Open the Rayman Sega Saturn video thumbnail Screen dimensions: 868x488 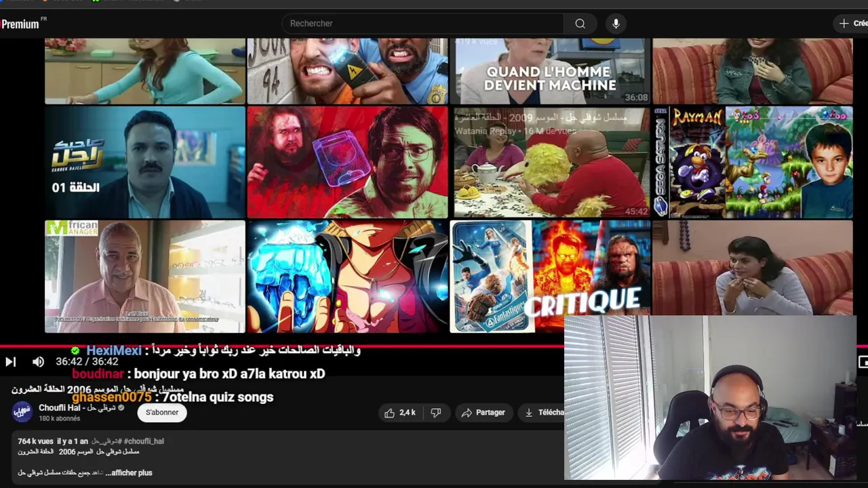(x=753, y=162)
